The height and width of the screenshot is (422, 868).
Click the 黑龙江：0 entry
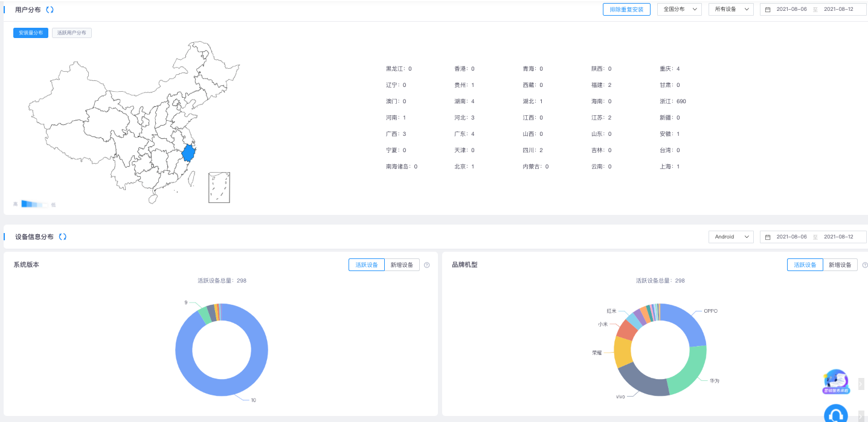tap(399, 69)
